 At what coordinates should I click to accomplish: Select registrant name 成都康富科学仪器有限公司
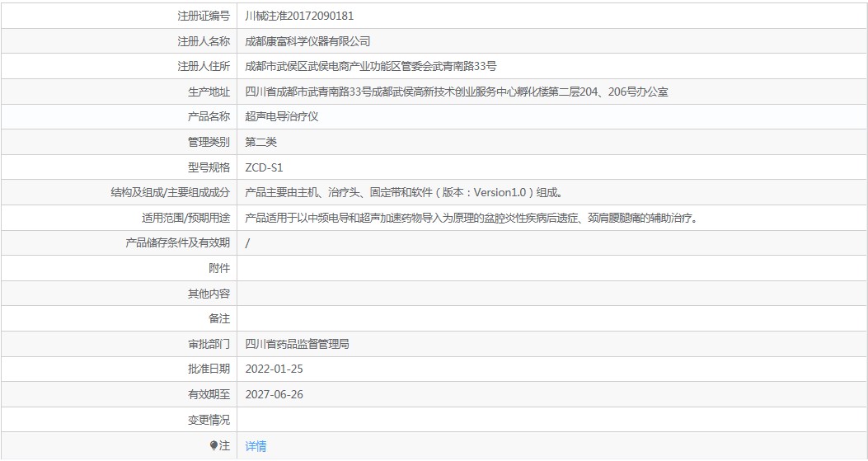point(307,41)
